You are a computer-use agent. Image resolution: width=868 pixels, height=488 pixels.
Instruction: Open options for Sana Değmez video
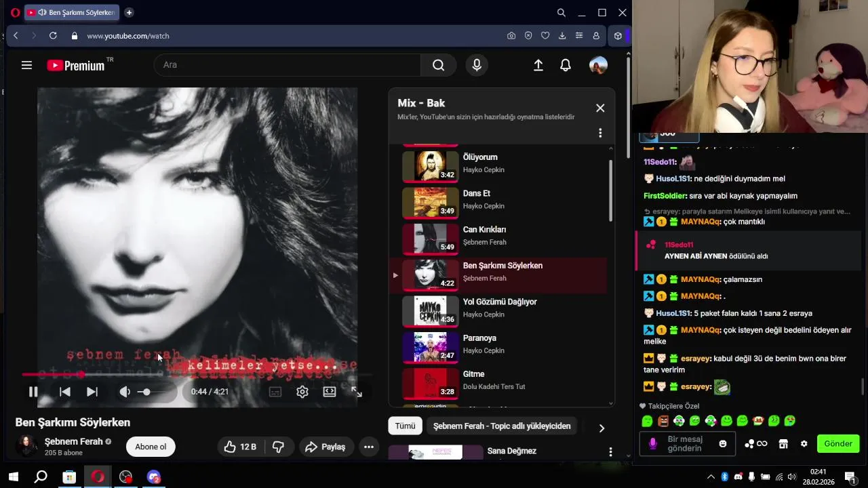pos(610,452)
